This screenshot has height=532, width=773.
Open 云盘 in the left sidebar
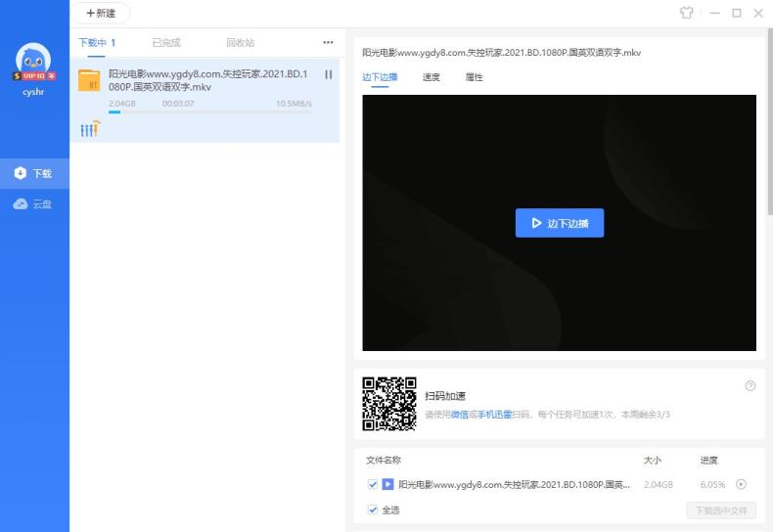pyautogui.click(x=34, y=204)
